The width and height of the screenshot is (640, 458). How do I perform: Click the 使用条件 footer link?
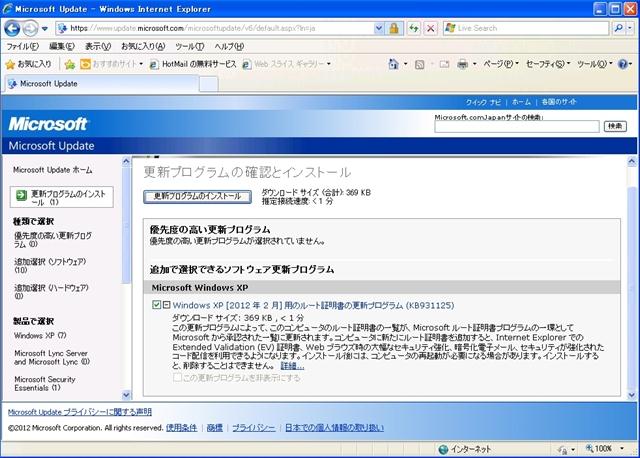(x=182, y=428)
